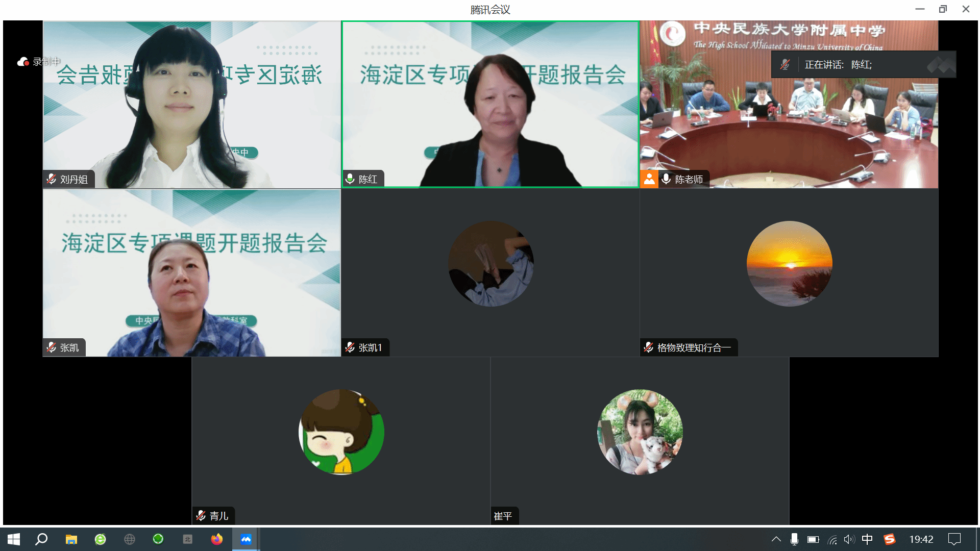
Task: Click muted mic icon beside 格物致理知行合一
Action: (x=649, y=347)
